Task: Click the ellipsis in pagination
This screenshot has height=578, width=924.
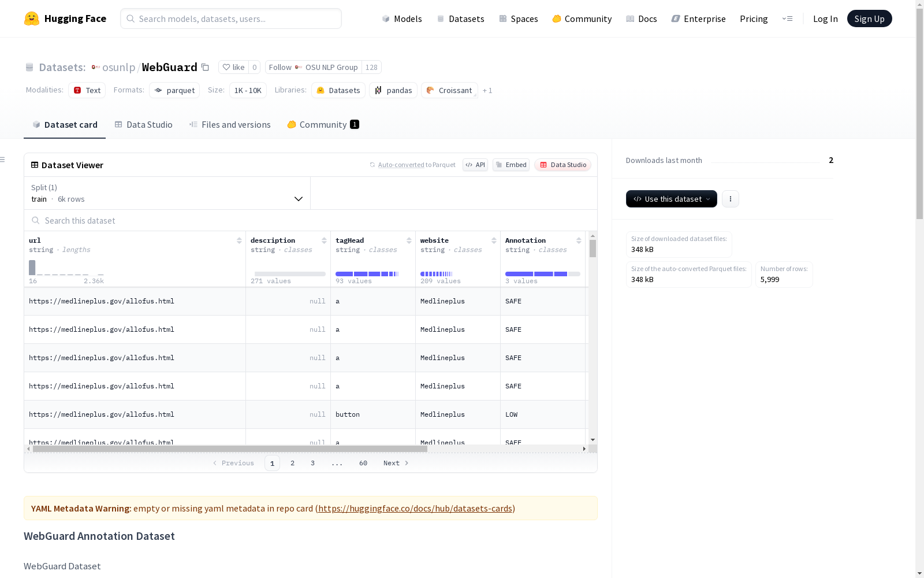Action: pyautogui.click(x=337, y=463)
